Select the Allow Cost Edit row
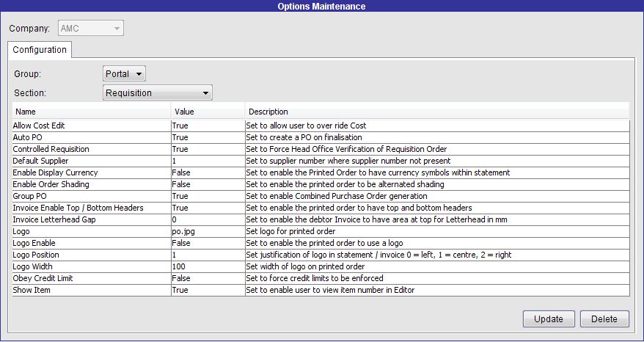Screen dimensions: 644x342 tap(321, 125)
